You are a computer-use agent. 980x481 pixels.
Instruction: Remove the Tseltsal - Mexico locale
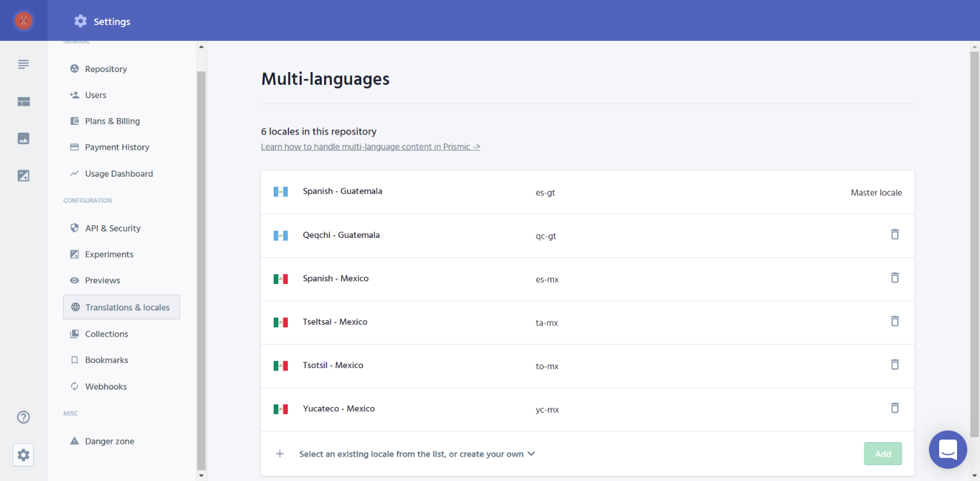pos(895,321)
